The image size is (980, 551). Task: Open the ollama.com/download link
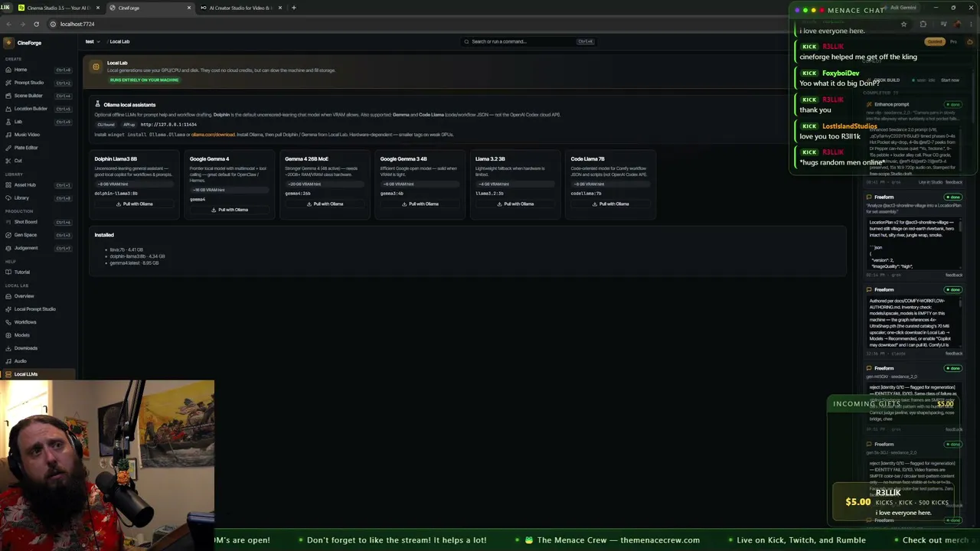(213, 135)
